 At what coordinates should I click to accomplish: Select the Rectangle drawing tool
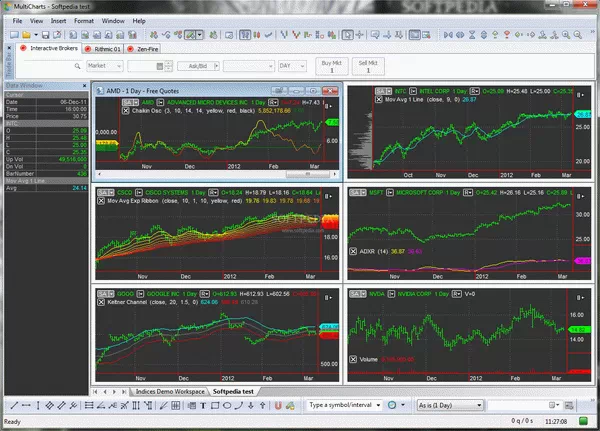[215, 405]
